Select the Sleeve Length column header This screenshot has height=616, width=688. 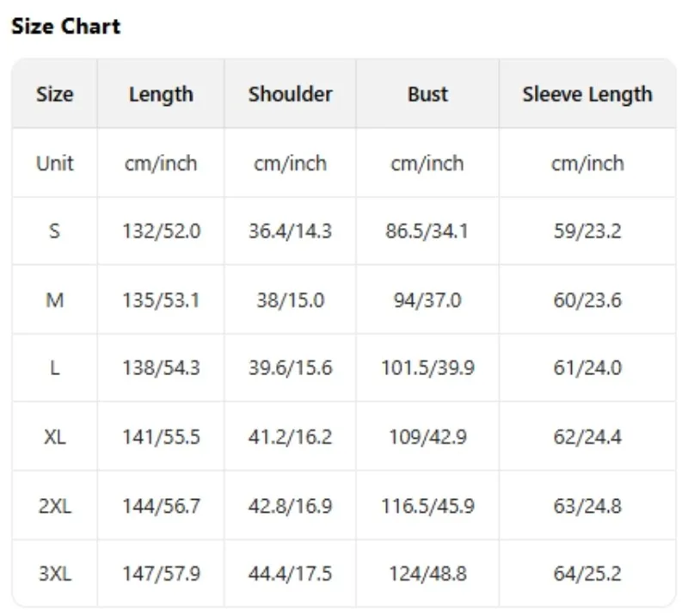587,95
